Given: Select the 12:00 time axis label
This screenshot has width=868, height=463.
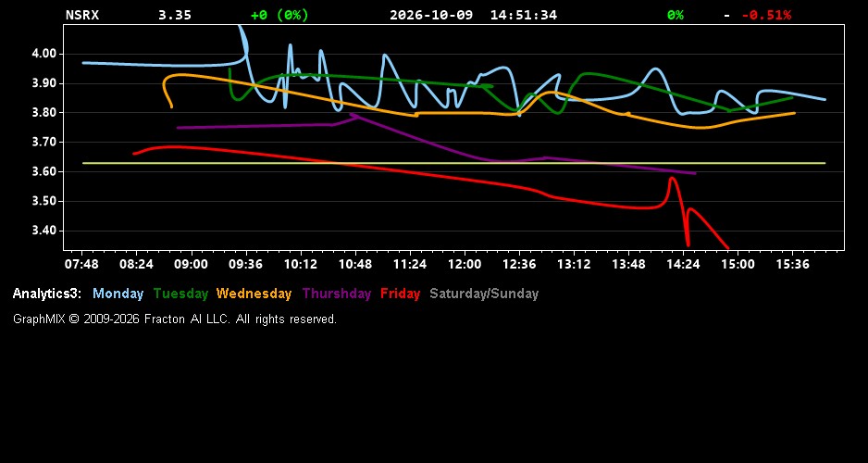Looking at the screenshot, I should pyautogui.click(x=465, y=264).
